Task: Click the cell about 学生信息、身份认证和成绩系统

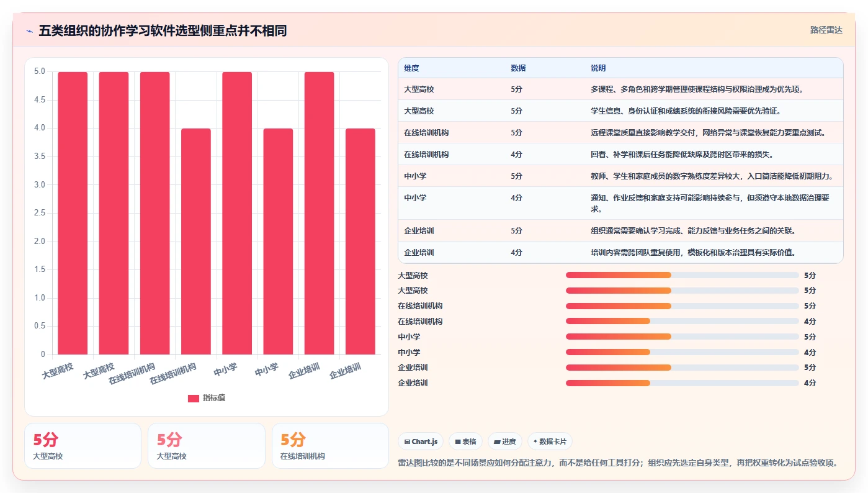Action: pos(714,111)
